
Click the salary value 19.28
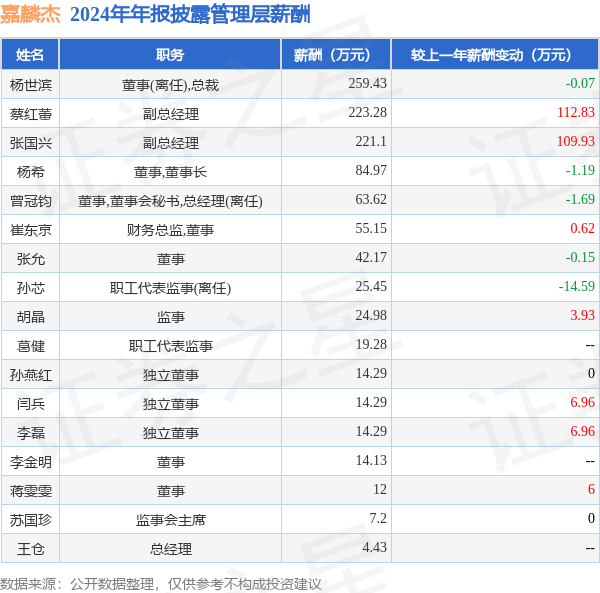371,344
